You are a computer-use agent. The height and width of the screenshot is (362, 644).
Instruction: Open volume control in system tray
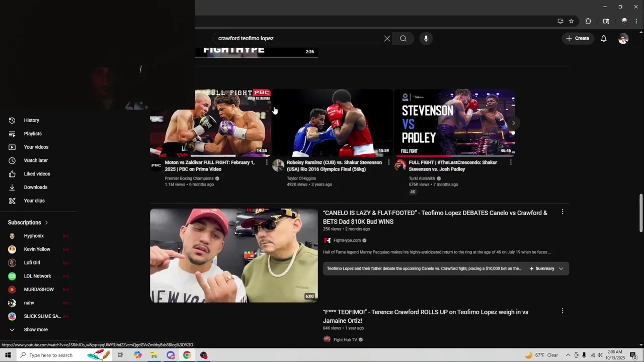pos(600,355)
